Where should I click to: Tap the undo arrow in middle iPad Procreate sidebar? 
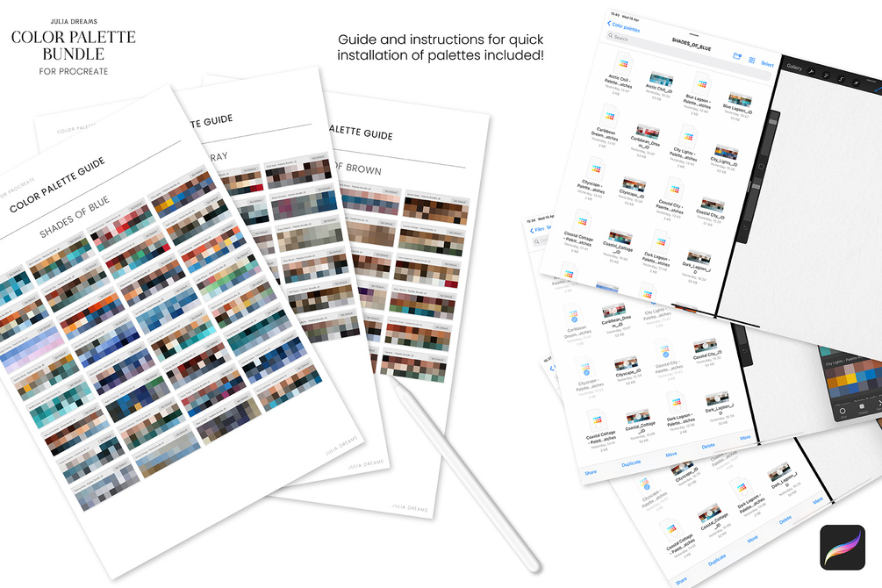[745, 350]
